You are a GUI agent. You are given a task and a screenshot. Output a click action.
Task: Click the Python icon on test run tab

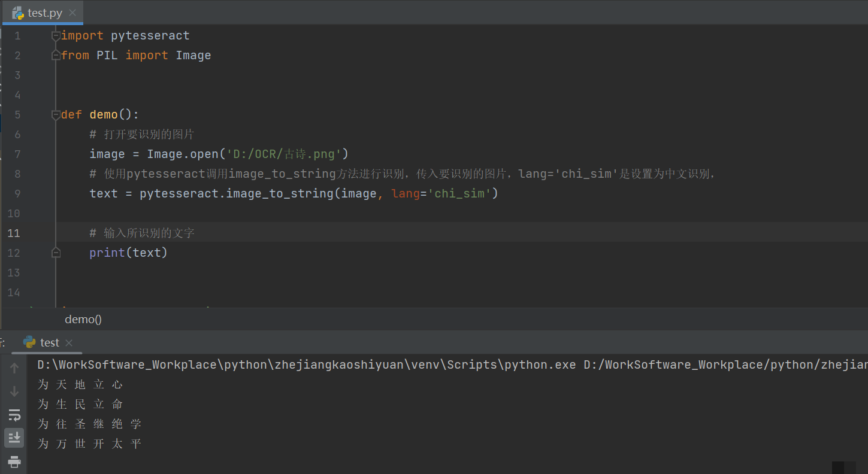29,342
